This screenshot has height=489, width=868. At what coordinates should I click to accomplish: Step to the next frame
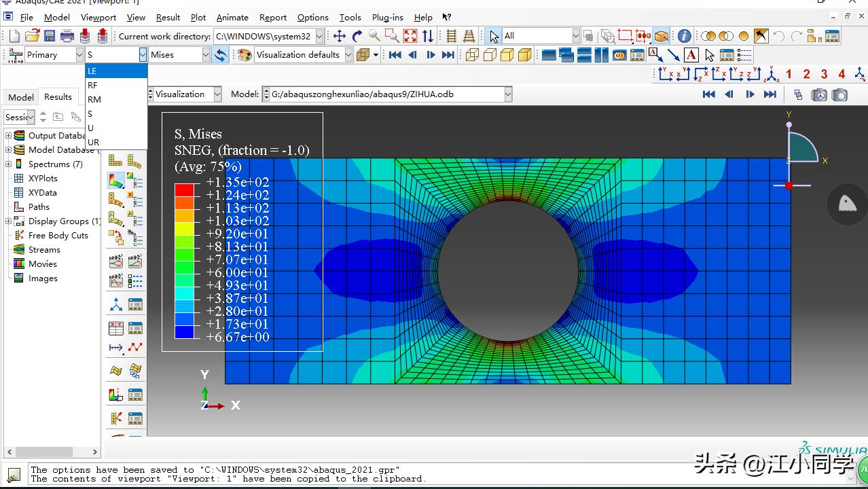pyautogui.click(x=430, y=55)
